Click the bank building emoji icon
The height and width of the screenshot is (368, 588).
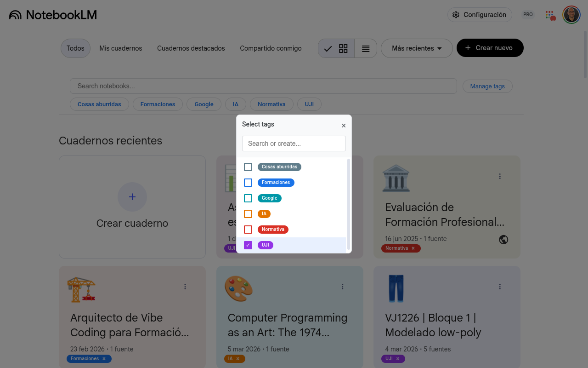(x=396, y=178)
